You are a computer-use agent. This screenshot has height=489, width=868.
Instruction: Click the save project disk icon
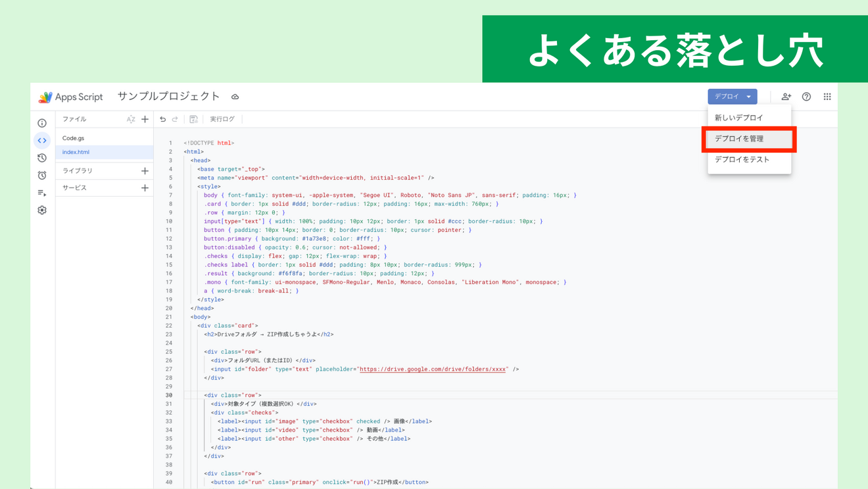(193, 119)
